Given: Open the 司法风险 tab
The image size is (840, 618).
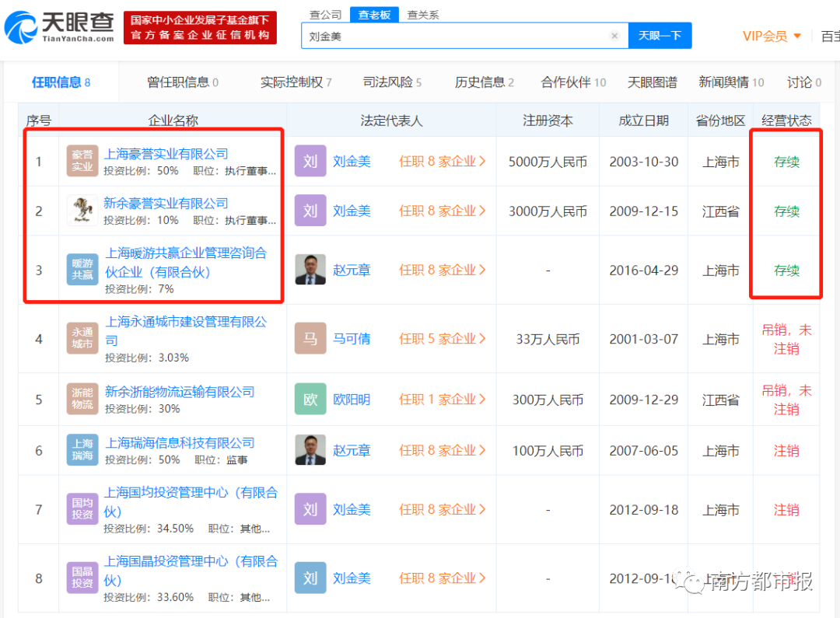Looking at the screenshot, I should [x=392, y=82].
